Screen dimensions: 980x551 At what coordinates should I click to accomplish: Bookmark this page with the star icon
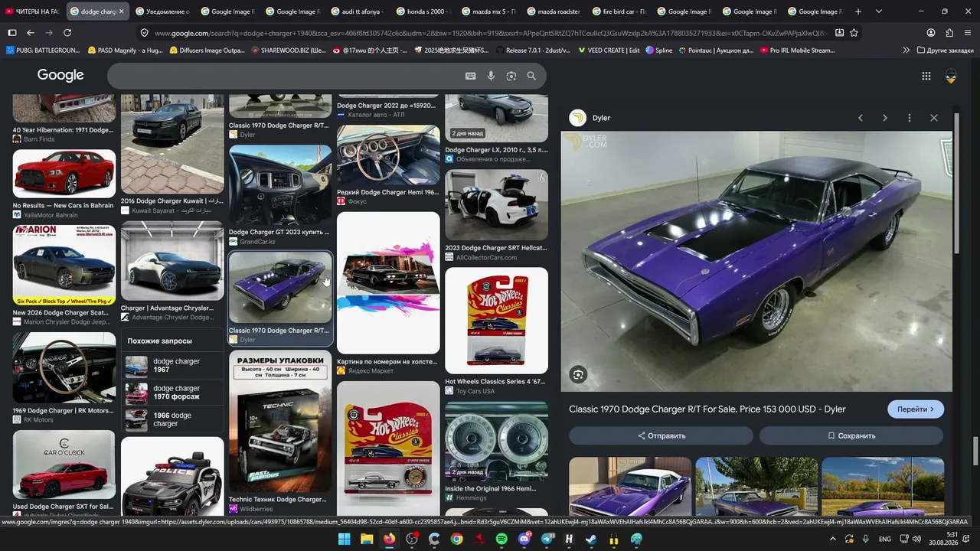854,33
